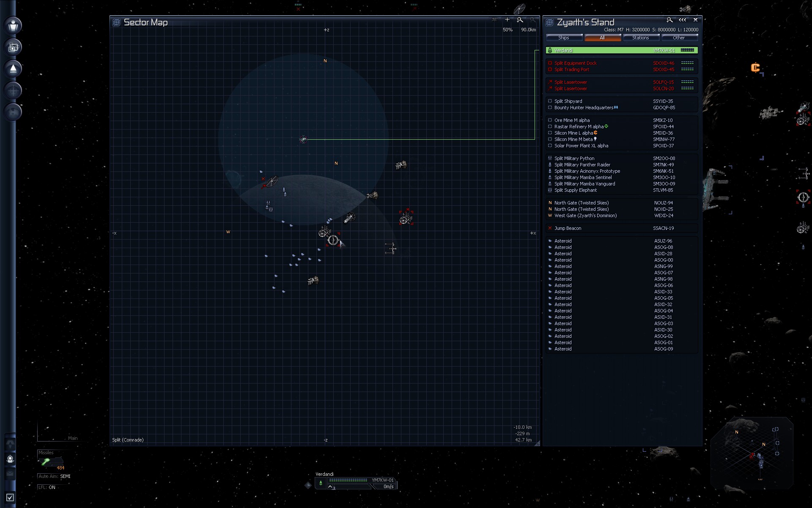This screenshot has width=812, height=508.
Task: Click the Sector Map title cube icon
Action: tap(116, 22)
